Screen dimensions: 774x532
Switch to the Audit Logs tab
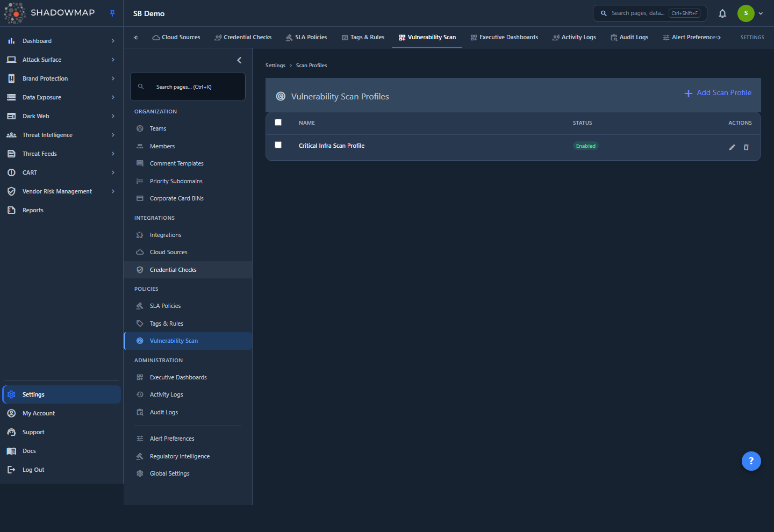click(x=629, y=38)
